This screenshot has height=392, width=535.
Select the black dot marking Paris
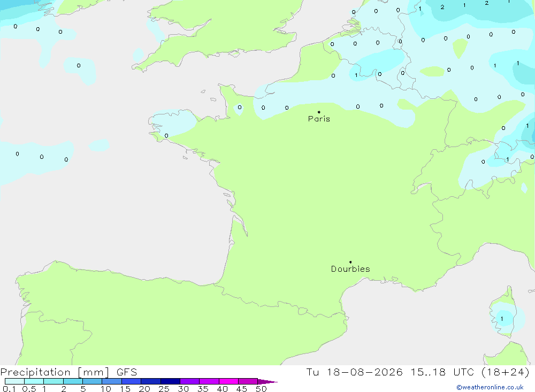pos(319,112)
